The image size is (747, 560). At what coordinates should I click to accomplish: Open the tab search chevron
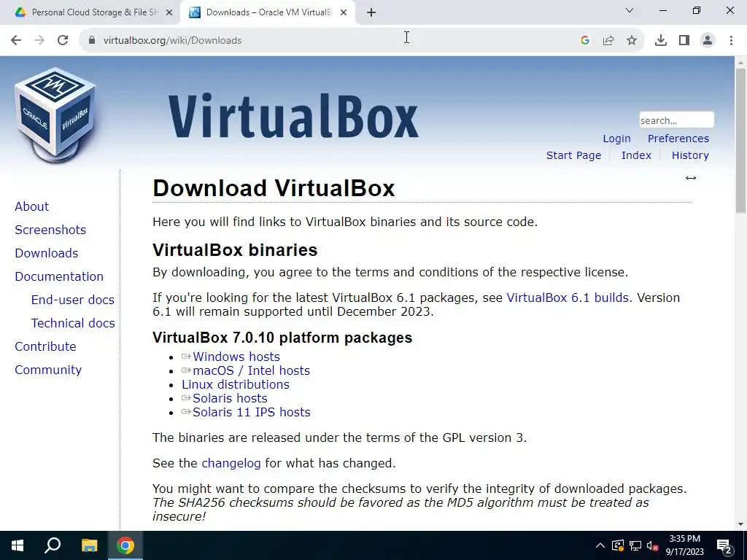630,10
